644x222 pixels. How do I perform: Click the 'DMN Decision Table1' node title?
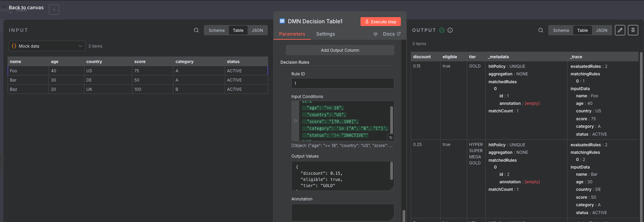[x=315, y=21]
